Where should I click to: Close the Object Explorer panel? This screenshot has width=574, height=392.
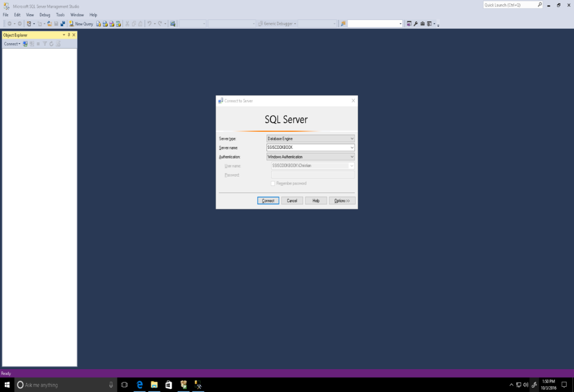74,35
